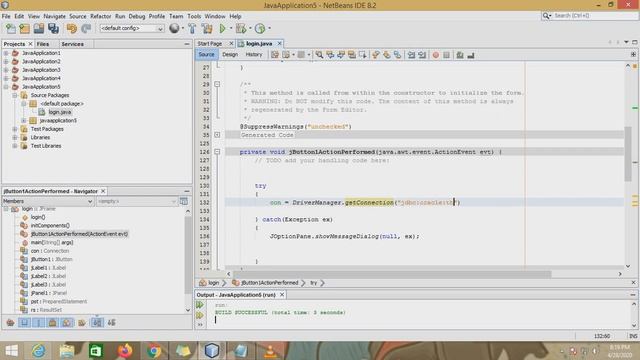Select main(String[] args) in the Navigator
Screen dimensions: 640x360
coord(52,242)
